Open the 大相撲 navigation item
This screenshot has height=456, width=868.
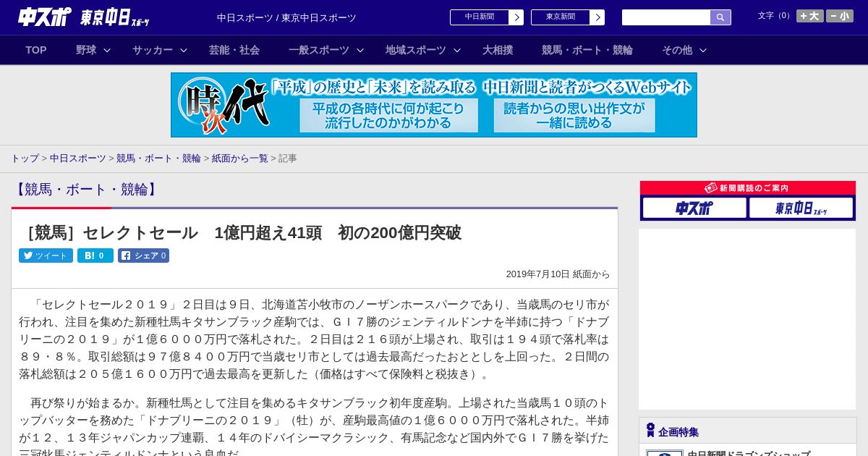click(x=498, y=50)
